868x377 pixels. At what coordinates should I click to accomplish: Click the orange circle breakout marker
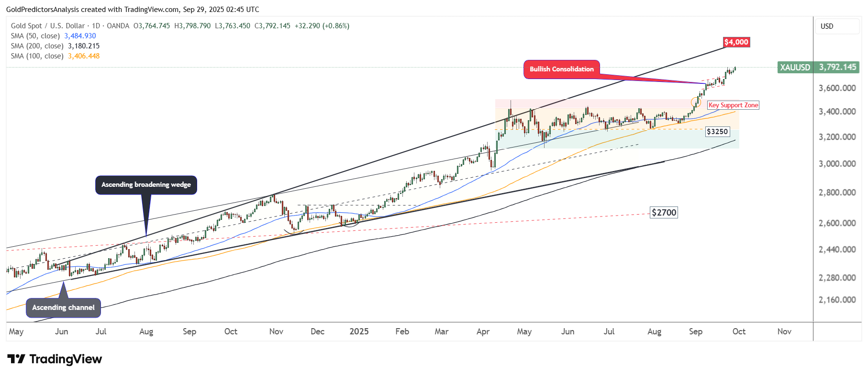(x=696, y=102)
